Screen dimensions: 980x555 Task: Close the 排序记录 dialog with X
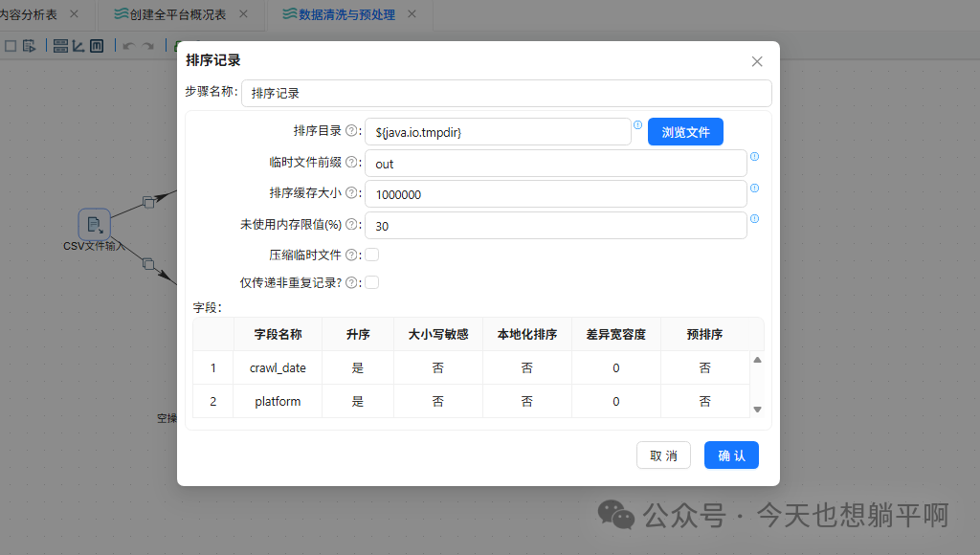(x=757, y=61)
